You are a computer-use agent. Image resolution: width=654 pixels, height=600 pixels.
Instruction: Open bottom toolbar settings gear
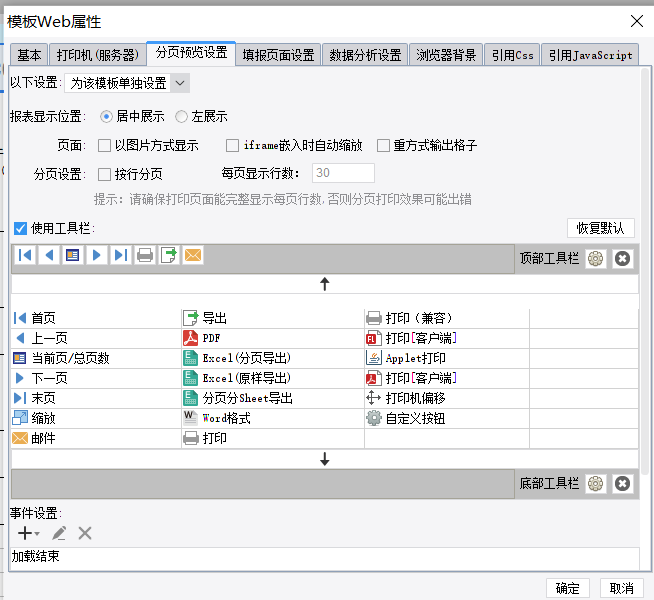click(596, 484)
